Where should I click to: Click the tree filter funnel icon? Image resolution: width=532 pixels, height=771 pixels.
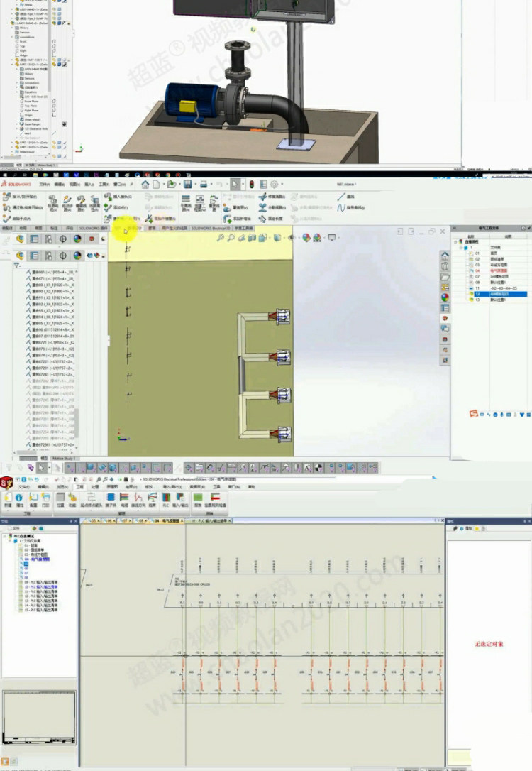coord(17,266)
